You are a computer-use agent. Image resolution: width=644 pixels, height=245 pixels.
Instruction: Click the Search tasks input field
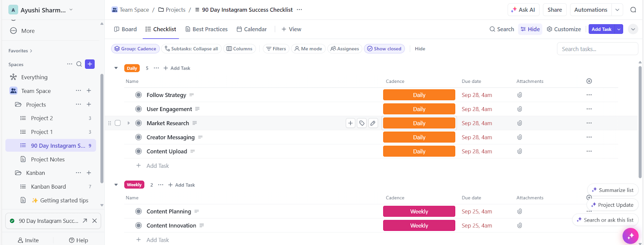(597, 49)
